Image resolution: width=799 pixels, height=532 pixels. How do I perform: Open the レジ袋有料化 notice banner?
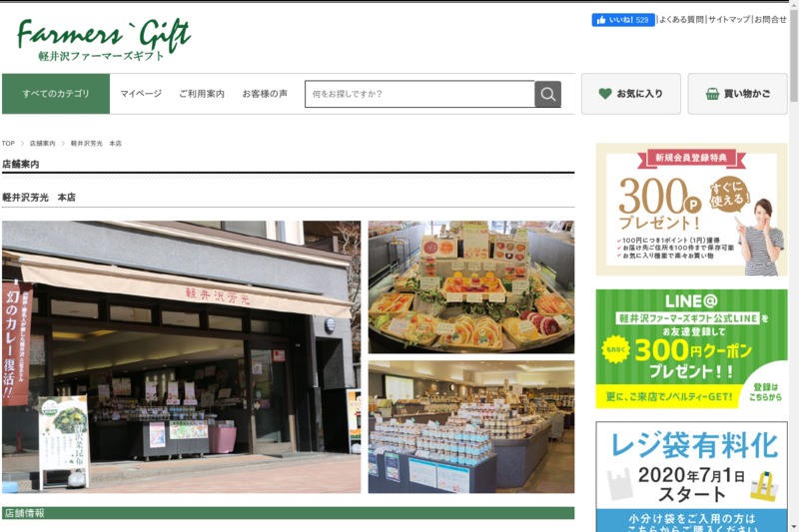(691, 476)
